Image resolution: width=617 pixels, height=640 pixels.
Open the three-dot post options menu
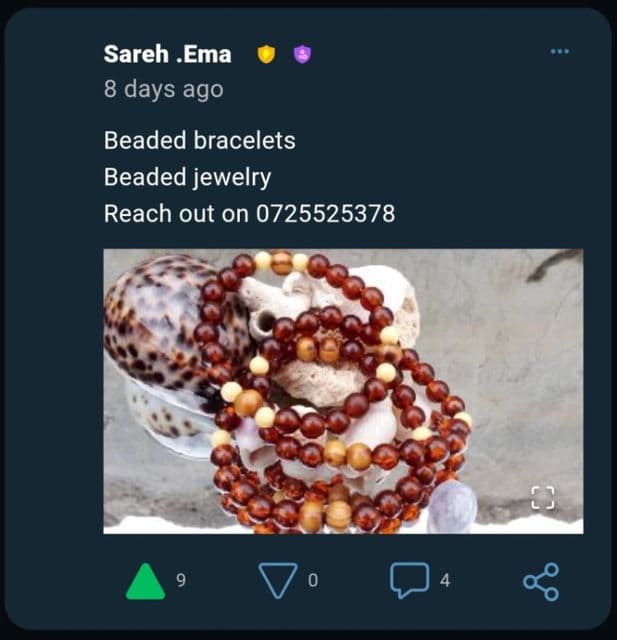click(560, 51)
